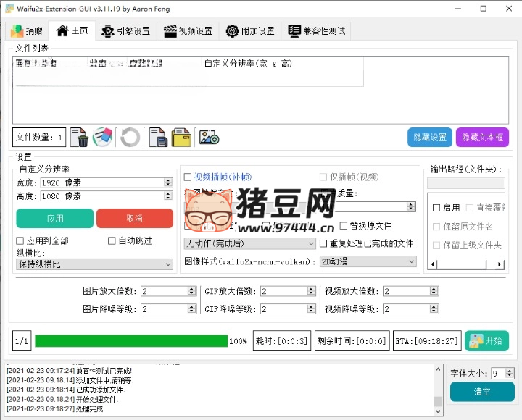The height and width of the screenshot is (420, 522).
Task: Click the 宽度 1920 像素 stepper arrows
Action: click(168, 182)
